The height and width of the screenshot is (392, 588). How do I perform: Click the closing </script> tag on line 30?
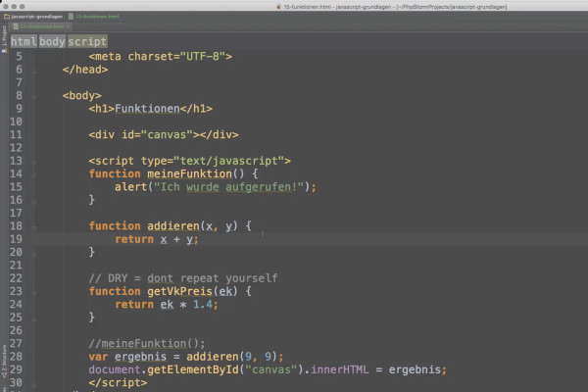tap(119, 382)
